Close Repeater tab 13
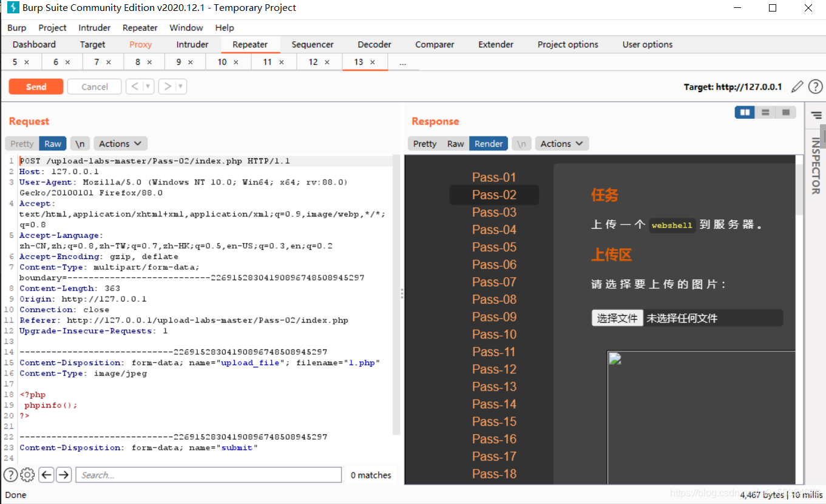 point(373,62)
